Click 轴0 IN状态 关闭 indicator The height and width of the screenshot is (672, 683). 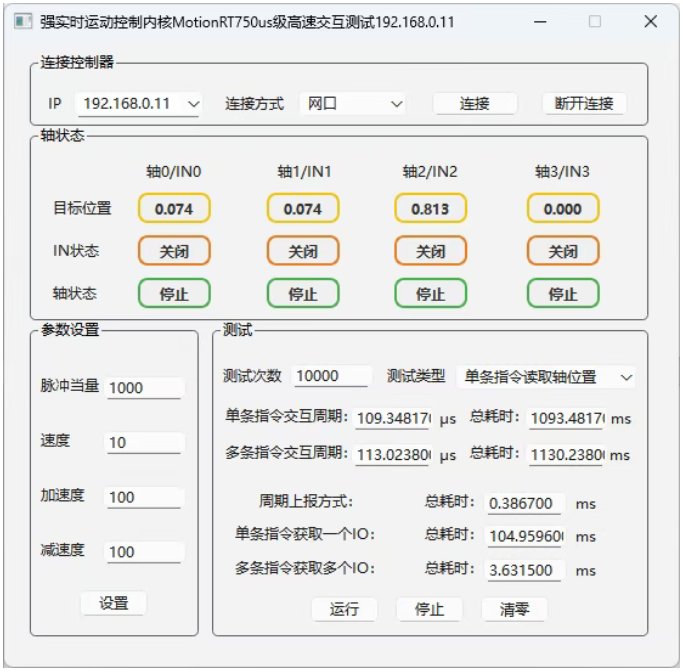(174, 251)
